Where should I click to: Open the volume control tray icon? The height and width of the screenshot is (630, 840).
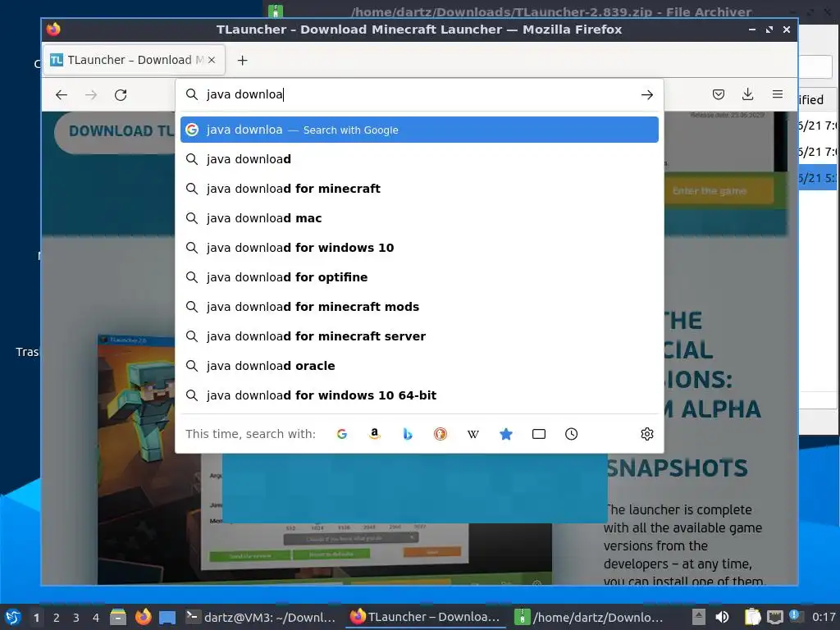point(722,617)
